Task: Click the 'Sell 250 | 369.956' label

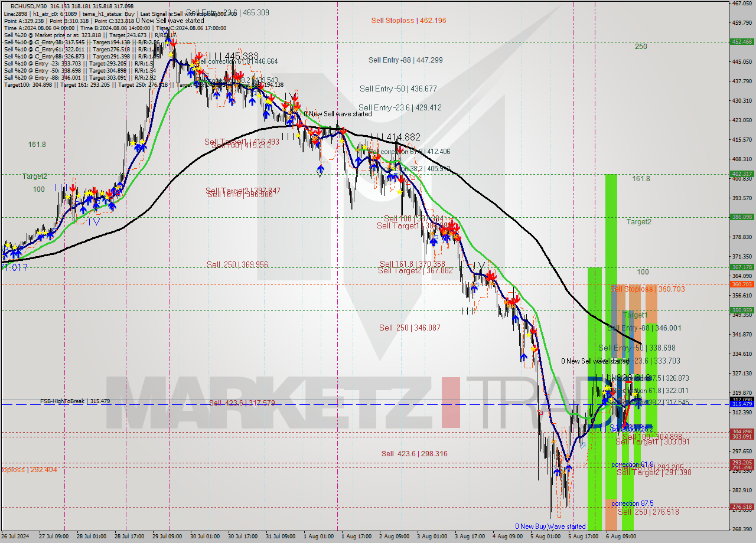Action: pos(237,265)
